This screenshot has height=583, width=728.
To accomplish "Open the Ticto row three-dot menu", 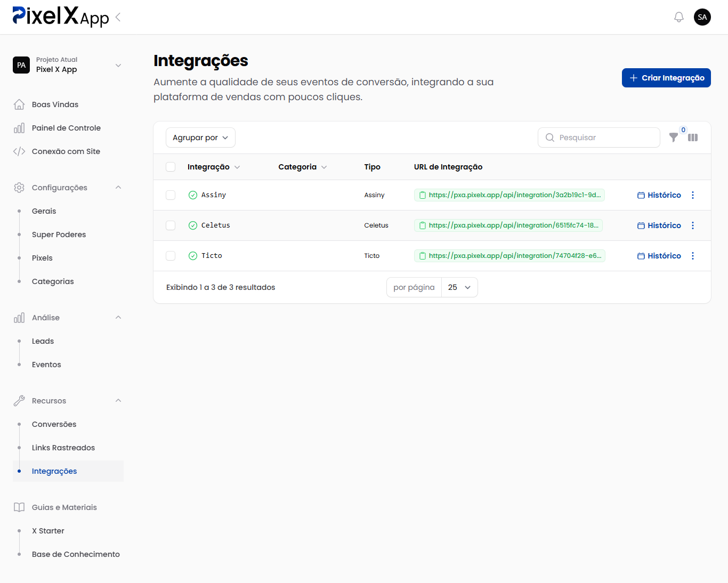I will tap(693, 256).
